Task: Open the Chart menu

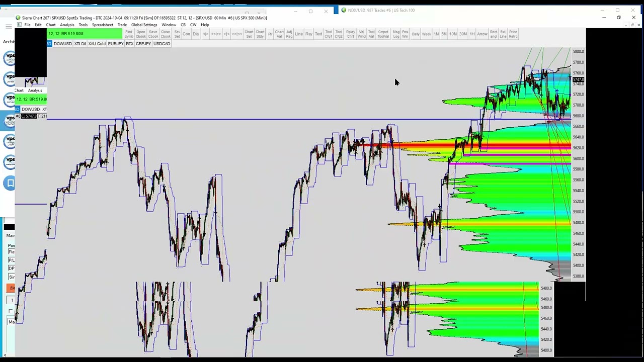Action: click(x=51, y=25)
